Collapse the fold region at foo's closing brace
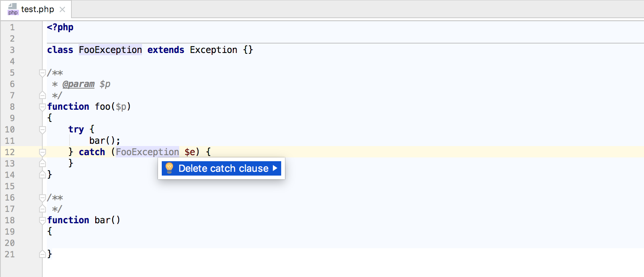This screenshot has width=644, height=277. point(42,174)
